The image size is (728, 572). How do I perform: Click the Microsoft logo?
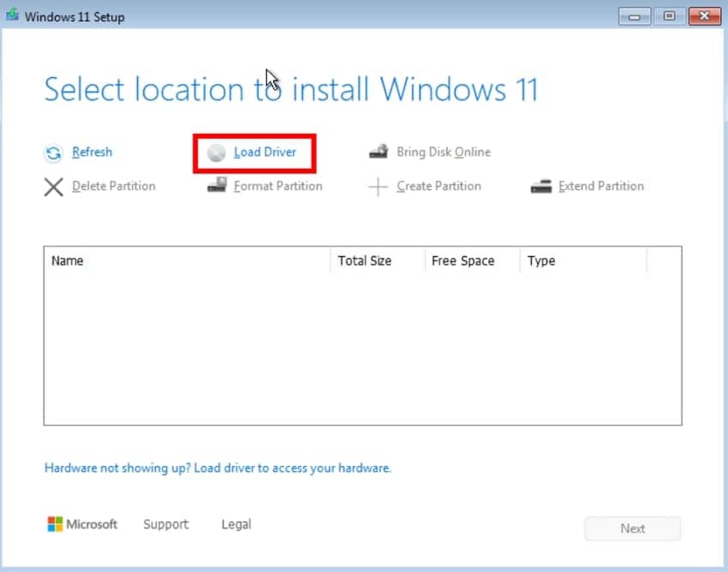coord(82,524)
